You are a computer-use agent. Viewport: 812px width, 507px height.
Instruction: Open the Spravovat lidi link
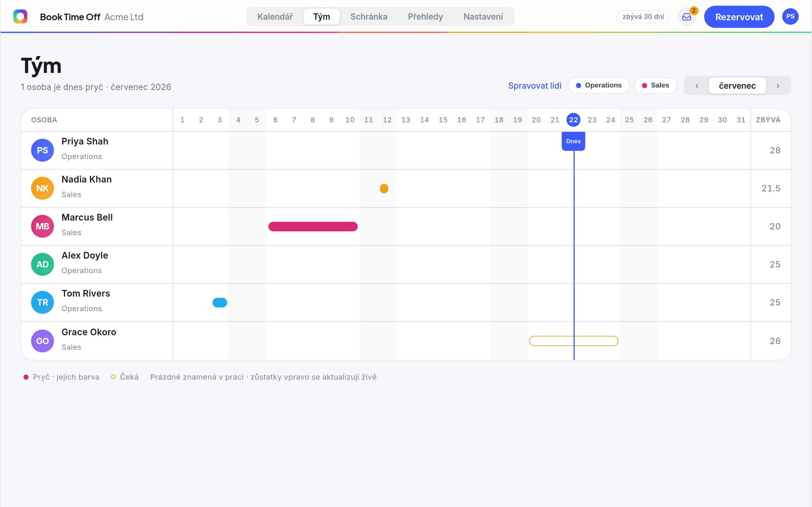coord(534,86)
